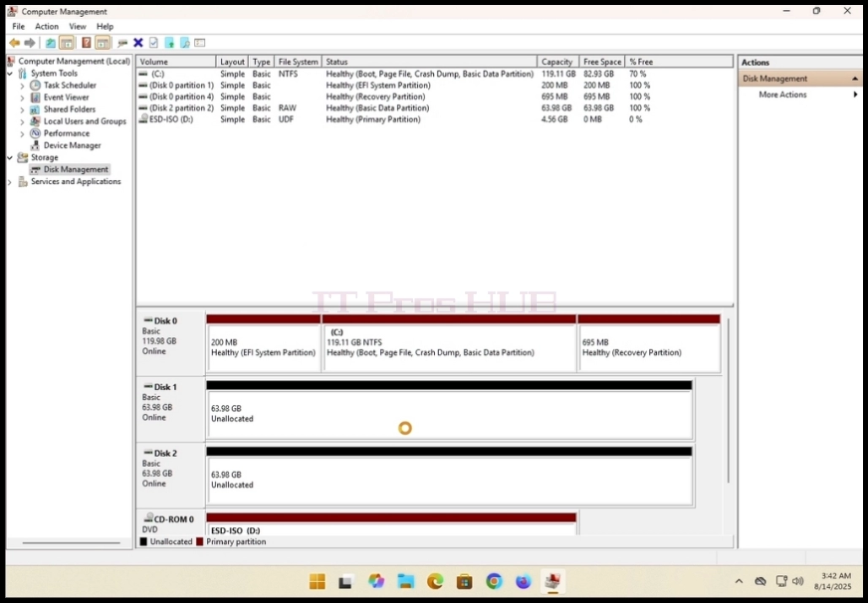Click the blue X Delete toolbar icon
The height and width of the screenshot is (603, 868).
point(138,42)
